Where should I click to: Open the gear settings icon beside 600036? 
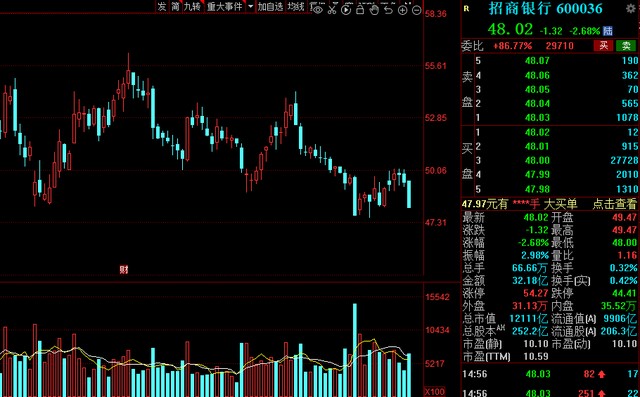click(x=631, y=8)
